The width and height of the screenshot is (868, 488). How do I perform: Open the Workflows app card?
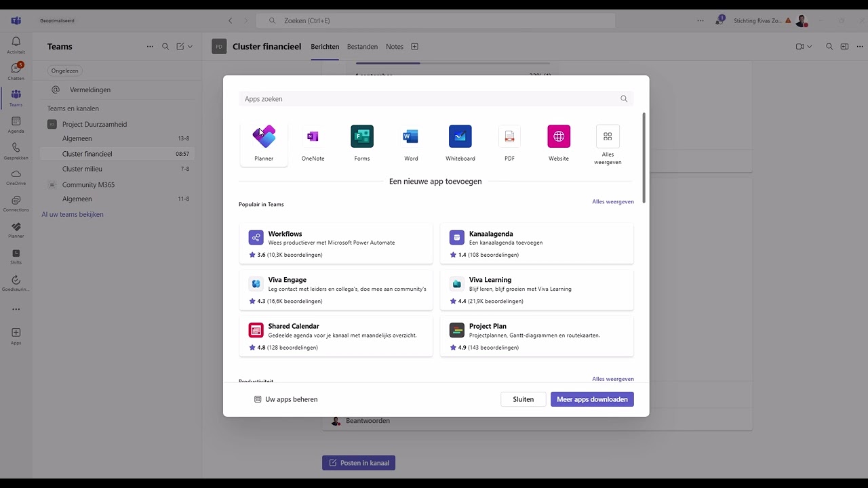(x=336, y=243)
